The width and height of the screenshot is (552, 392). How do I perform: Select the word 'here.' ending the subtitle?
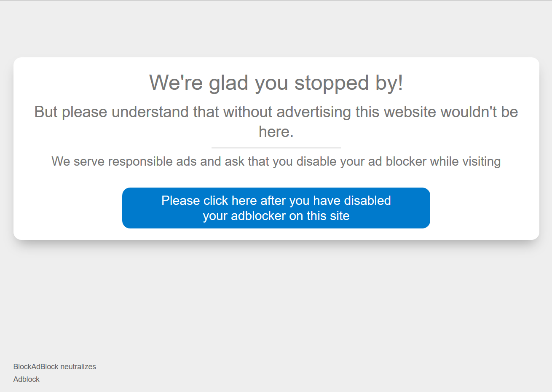pos(276,132)
